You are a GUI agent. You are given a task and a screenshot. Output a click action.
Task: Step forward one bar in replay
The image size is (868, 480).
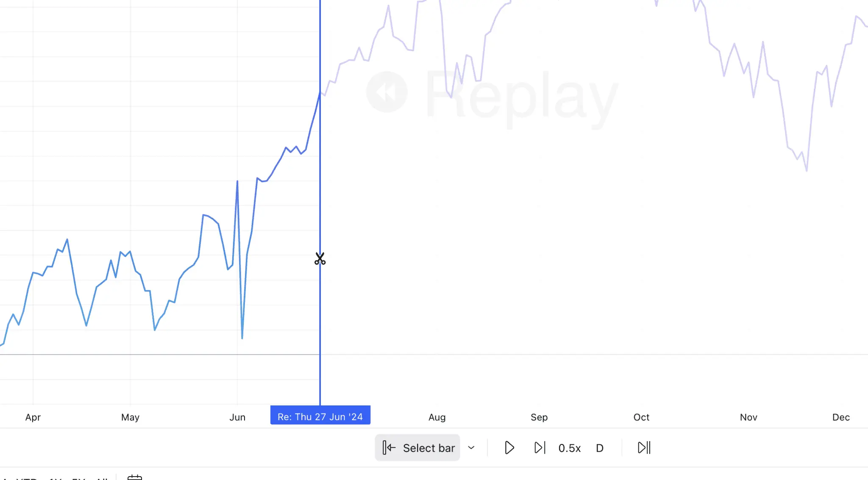pyautogui.click(x=540, y=448)
